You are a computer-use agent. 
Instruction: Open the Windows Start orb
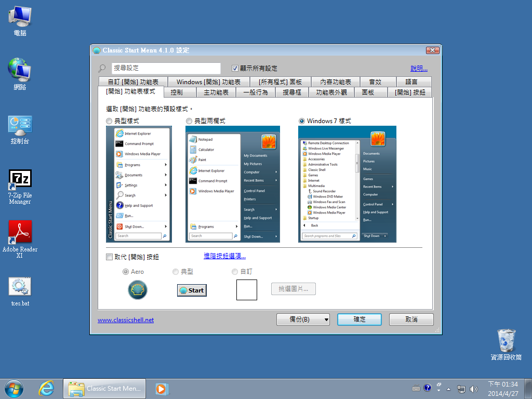(14, 389)
